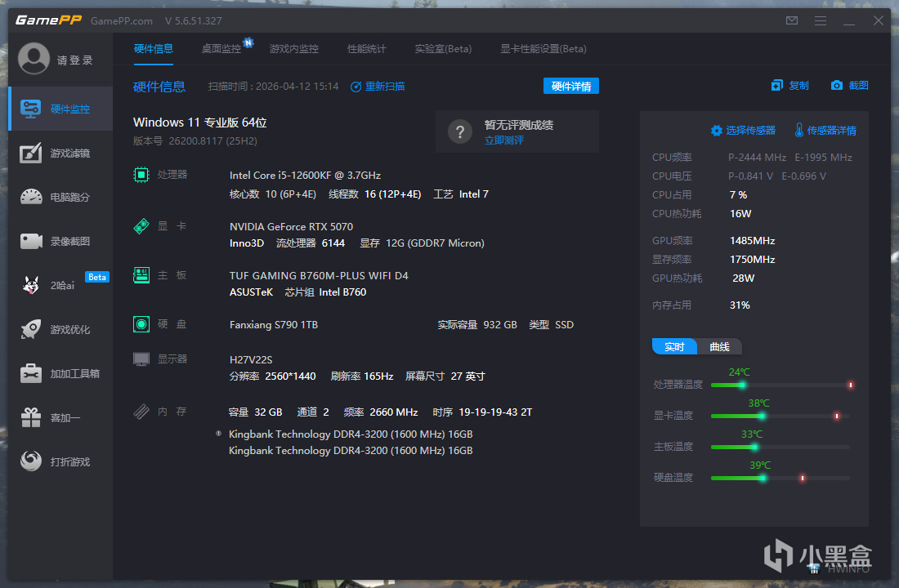
Task: Click Windows 11 专业版 64位 text
Action: pos(199,122)
